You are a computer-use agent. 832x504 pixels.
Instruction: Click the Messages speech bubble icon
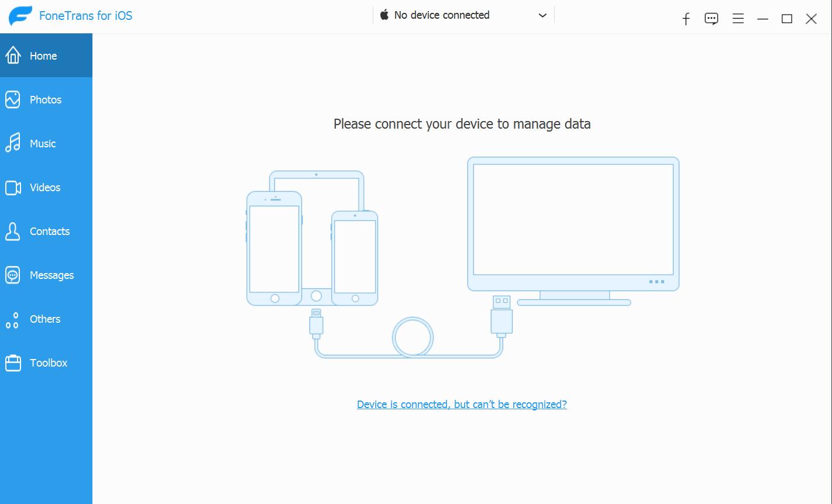(x=13, y=275)
